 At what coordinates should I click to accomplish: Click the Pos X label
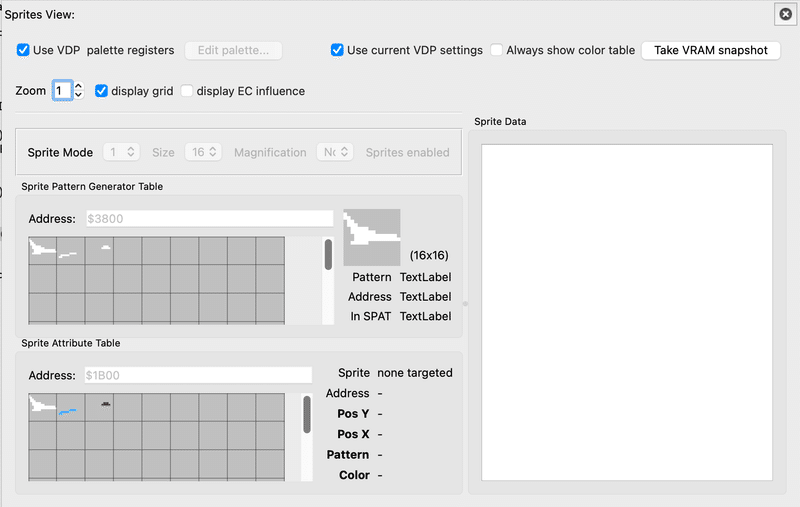click(x=353, y=434)
